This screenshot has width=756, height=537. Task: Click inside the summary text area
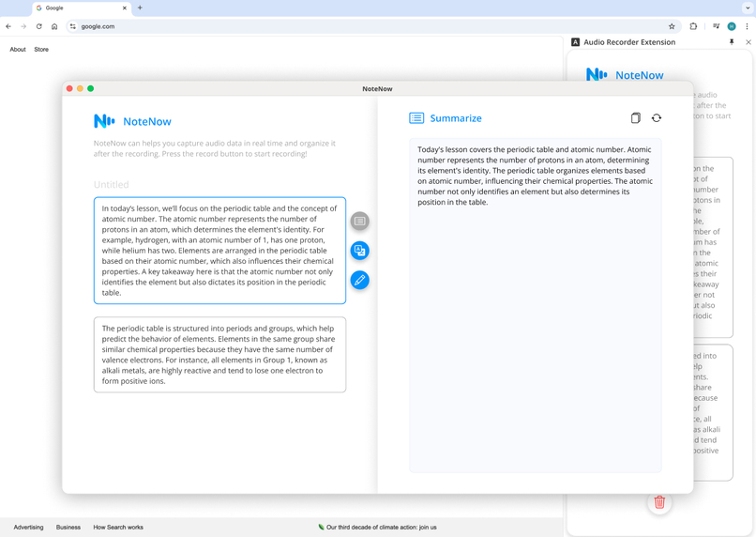[x=536, y=305]
